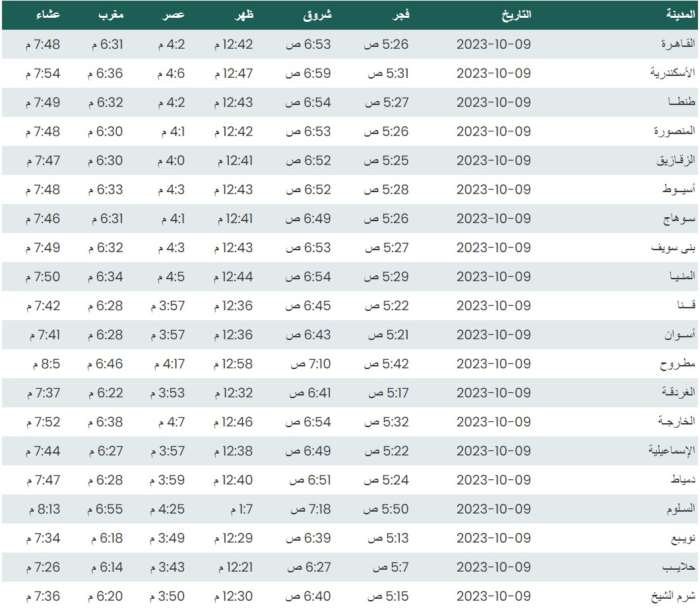Select the شروق column header
The image size is (700, 610).
(x=317, y=15)
